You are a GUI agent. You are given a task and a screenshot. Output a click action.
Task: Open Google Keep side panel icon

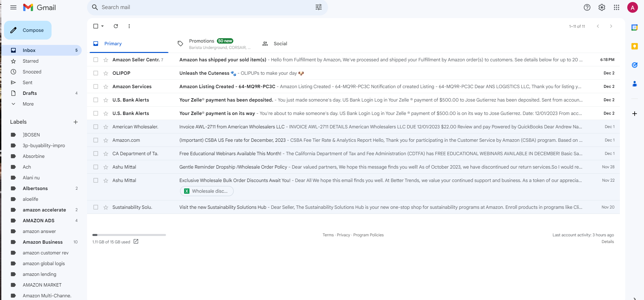pos(634,46)
